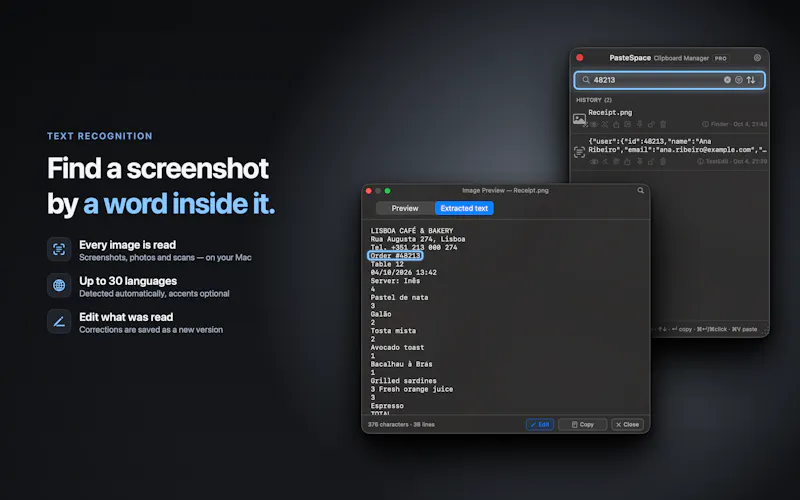Show info for the Finder Receipt.png entry
This screenshot has width=800, height=500.
[705, 124]
